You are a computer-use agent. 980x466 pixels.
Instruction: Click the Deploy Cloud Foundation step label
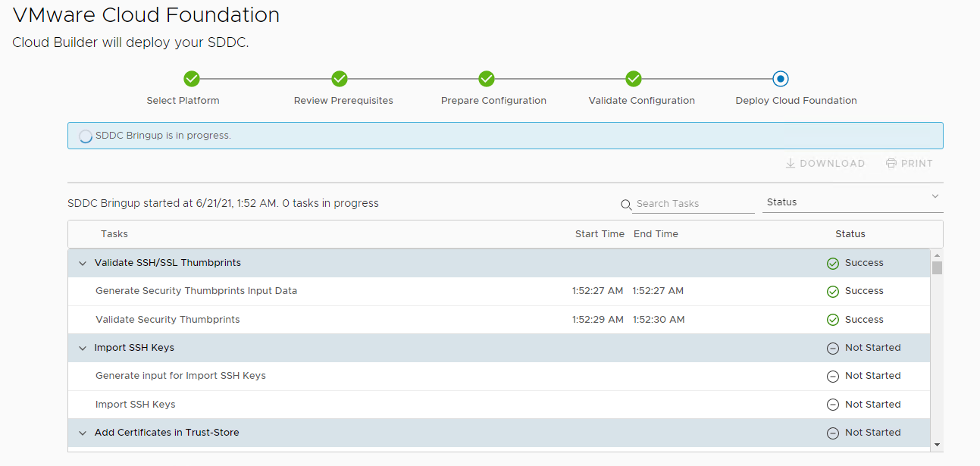point(797,101)
